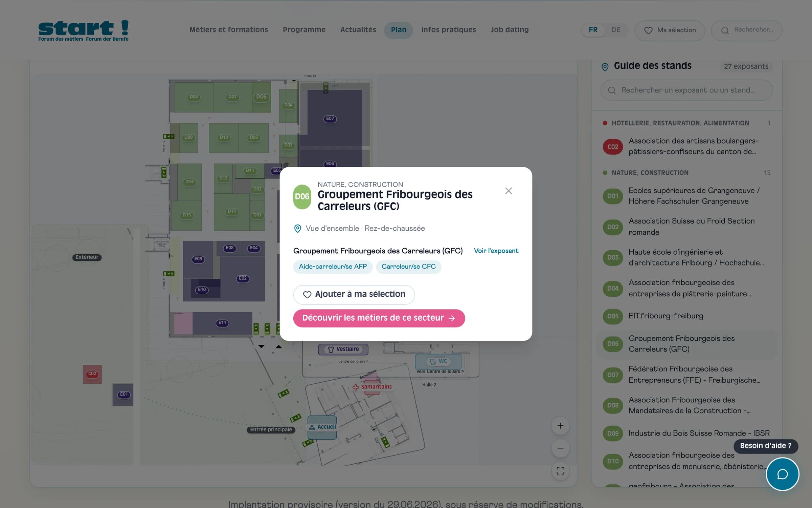Select D07 Fédération Fribourgeoise des Entrepreneurs

click(686, 375)
